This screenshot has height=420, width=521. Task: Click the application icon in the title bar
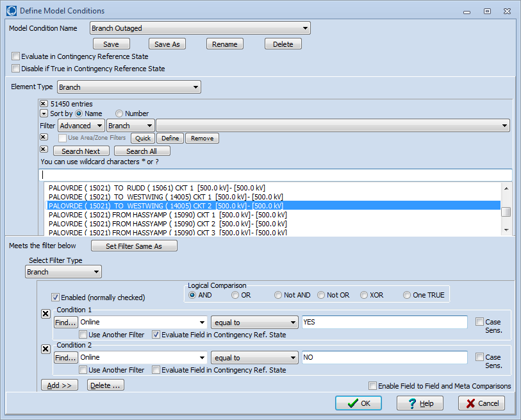click(12, 11)
